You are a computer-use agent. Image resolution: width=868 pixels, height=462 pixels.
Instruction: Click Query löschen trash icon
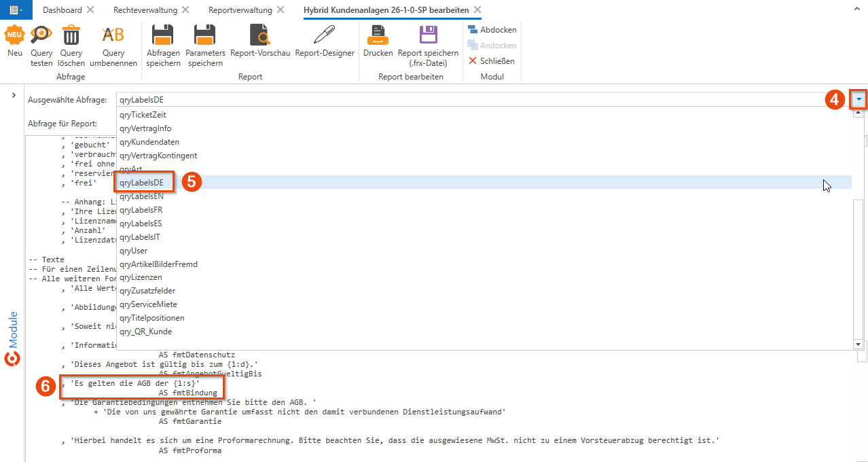pyautogui.click(x=71, y=34)
